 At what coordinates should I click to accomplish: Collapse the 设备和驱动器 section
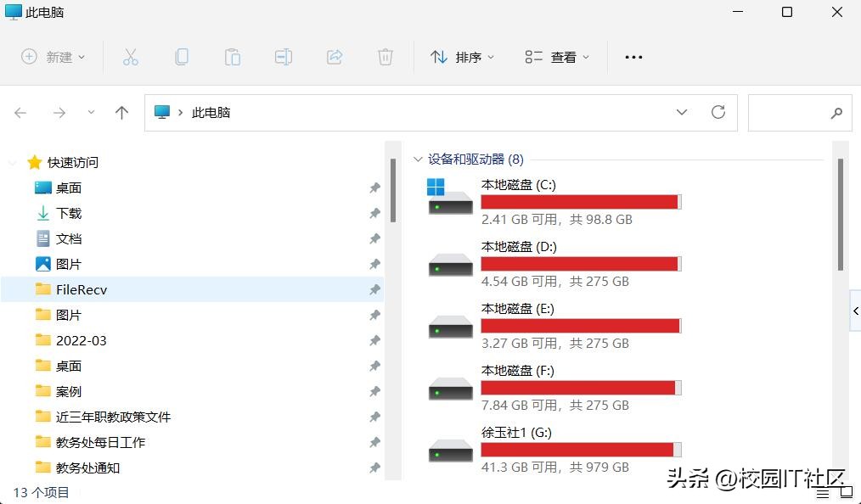417,159
